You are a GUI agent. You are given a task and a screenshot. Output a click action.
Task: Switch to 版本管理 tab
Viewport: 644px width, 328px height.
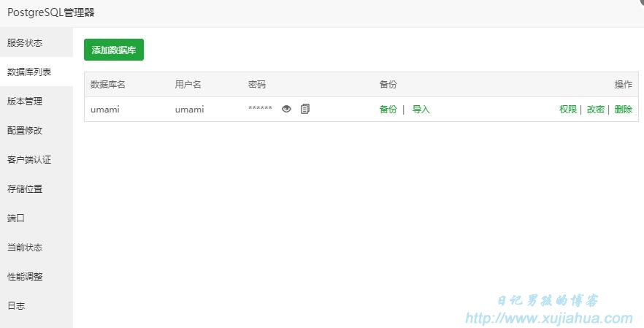tap(37, 101)
